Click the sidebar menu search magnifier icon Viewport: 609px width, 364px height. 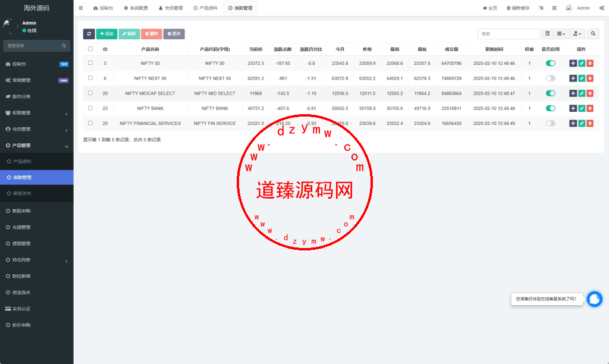click(x=64, y=46)
